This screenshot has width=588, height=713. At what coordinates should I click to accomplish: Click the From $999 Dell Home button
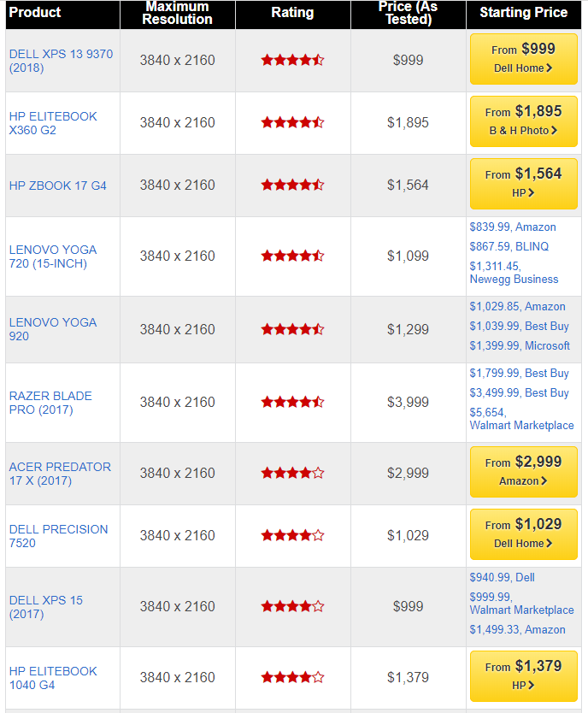coord(523,59)
